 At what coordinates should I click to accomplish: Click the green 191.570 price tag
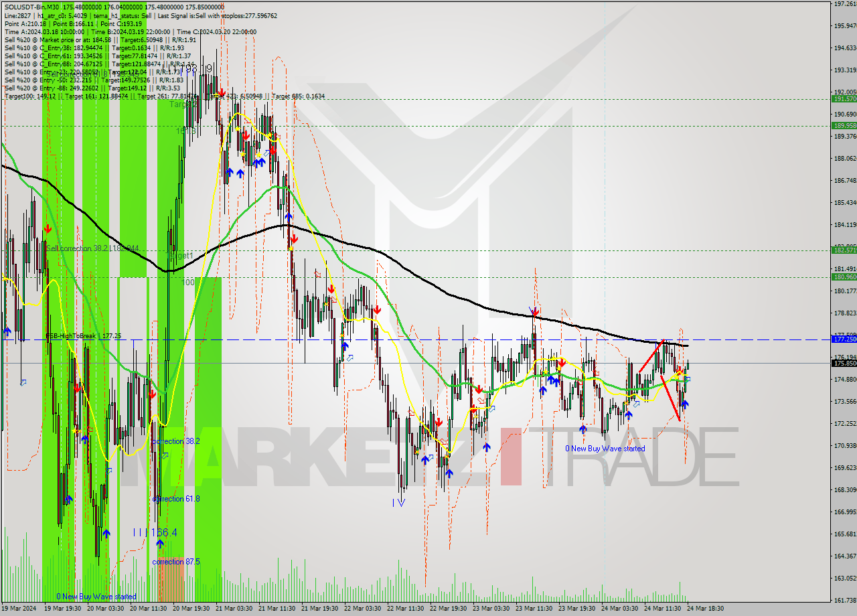click(x=844, y=98)
